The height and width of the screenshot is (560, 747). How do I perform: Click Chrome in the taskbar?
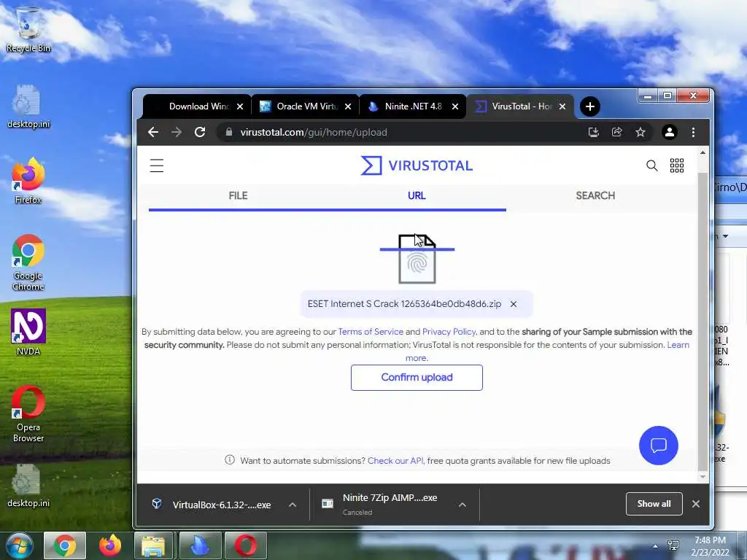pyautogui.click(x=65, y=545)
